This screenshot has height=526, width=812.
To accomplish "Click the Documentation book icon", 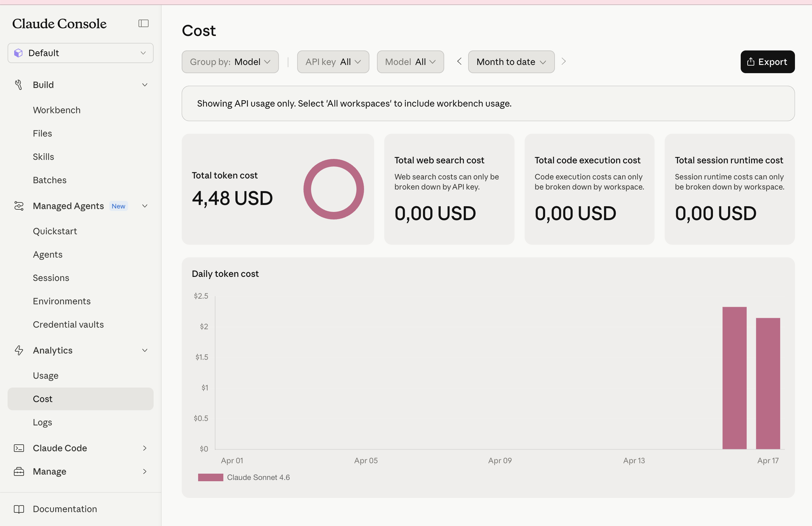I will coord(19,509).
